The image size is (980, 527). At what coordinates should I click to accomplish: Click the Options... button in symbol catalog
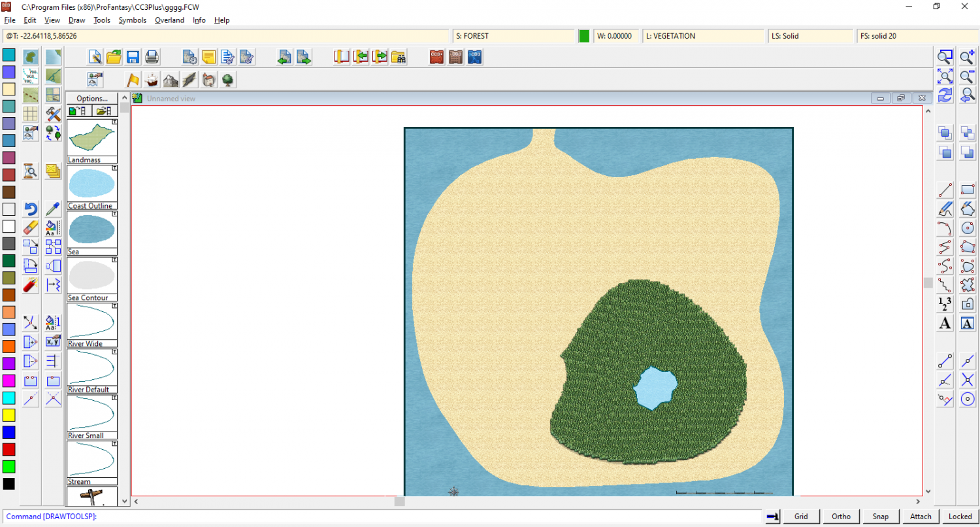click(x=92, y=98)
